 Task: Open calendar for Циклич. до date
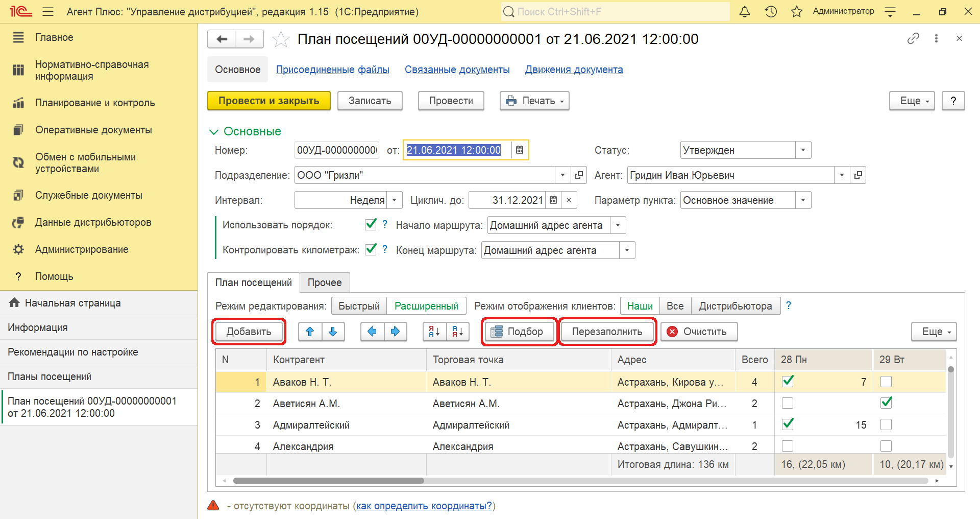tap(553, 200)
